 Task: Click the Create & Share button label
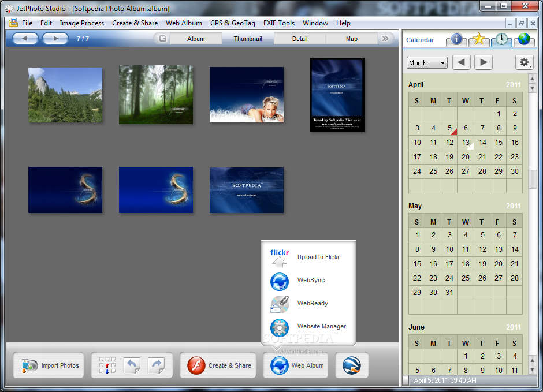click(x=229, y=365)
